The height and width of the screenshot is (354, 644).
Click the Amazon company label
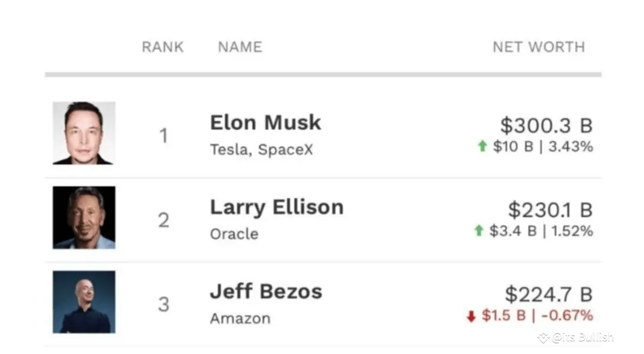click(240, 318)
